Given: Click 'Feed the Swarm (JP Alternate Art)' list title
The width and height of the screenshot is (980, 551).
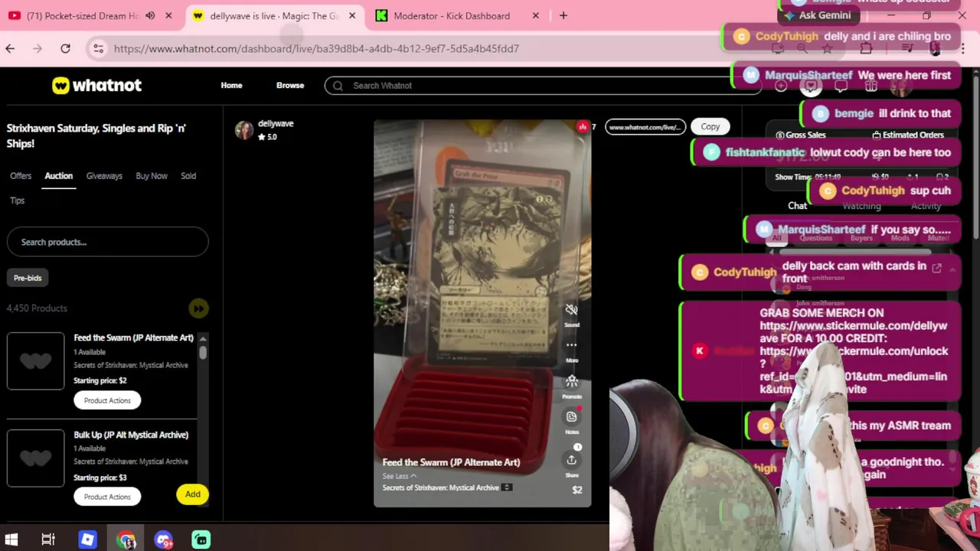Looking at the screenshot, I should (133, 337).
